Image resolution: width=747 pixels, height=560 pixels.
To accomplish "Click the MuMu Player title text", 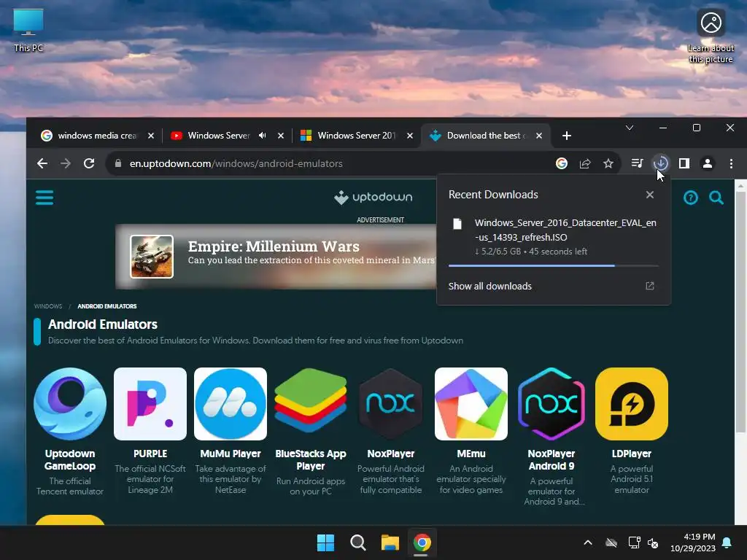I will click(x=231, y=454).
